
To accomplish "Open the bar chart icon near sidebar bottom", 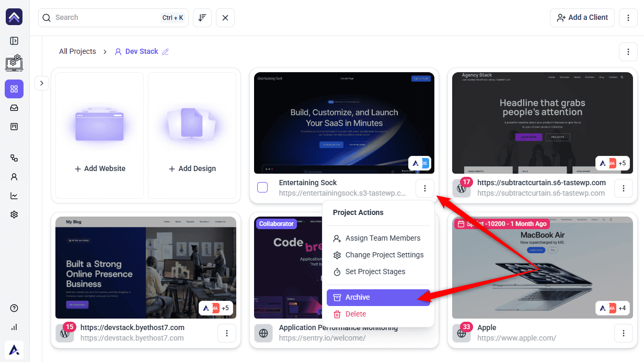I will click(14, 327).
